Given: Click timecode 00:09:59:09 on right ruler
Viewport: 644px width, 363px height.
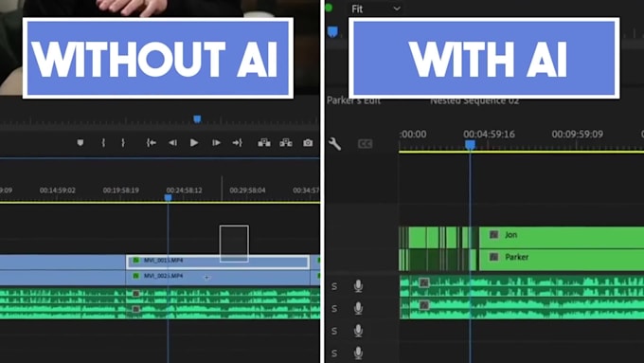Looking at the screenshot, I should [578, 134].
